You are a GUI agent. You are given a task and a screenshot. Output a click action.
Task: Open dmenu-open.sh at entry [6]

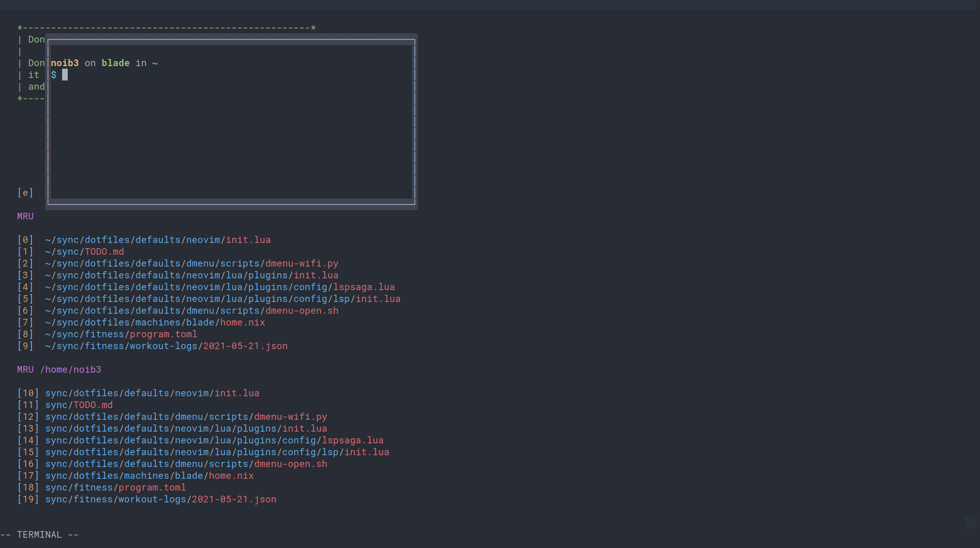pyautogui.click(x=191, y=310)
